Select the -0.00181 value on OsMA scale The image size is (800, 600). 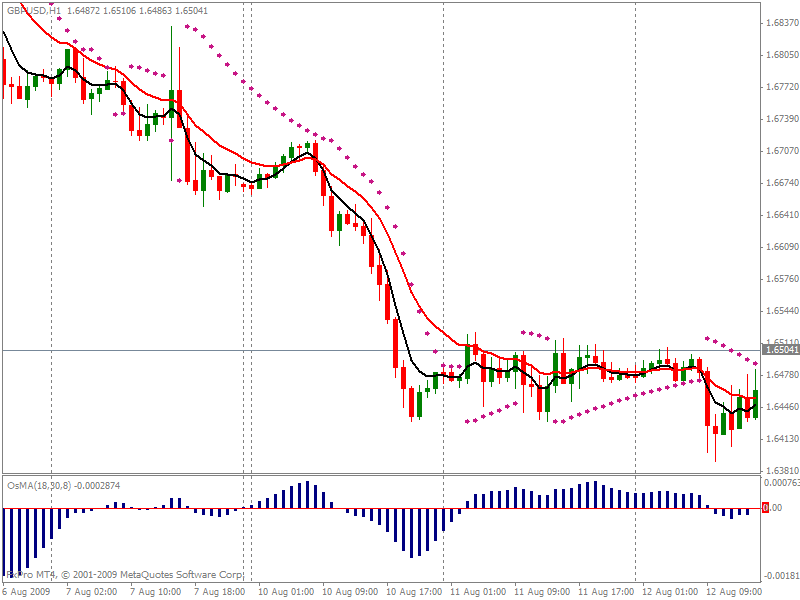tap(780, 576)
